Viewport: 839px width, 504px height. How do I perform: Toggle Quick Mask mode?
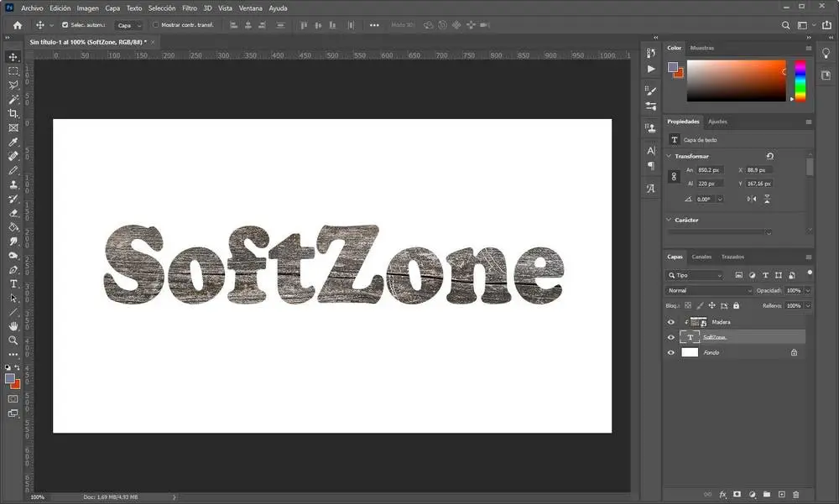(13, 399)
